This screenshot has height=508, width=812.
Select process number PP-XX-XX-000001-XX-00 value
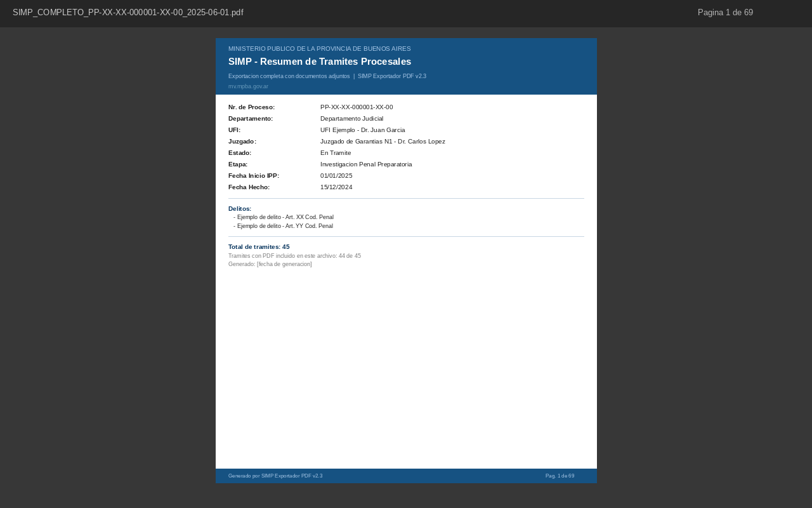pos(357,107)
